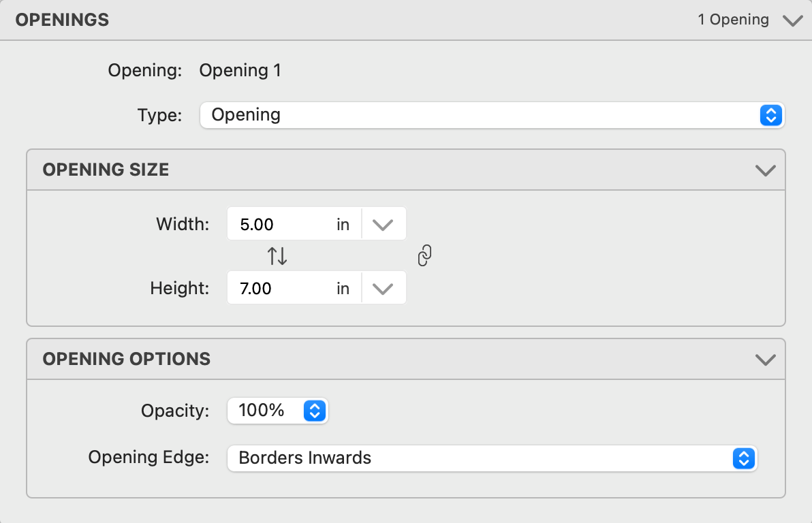
Task: Collapse the OPENINGS panel using its chevron
Action: tap(792, 20)
